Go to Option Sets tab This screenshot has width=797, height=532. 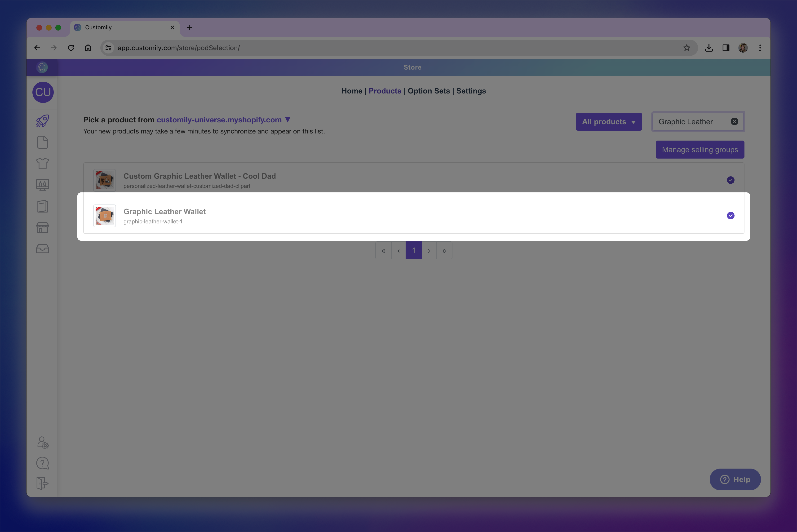429,91
